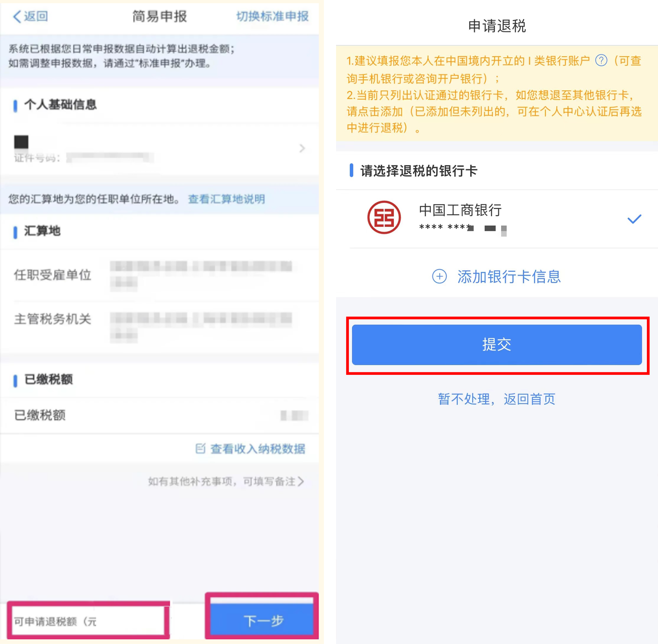Click the 任职受雇单位 row
The height and width of the screenshot is (644, 658).
tap(159, 275)
